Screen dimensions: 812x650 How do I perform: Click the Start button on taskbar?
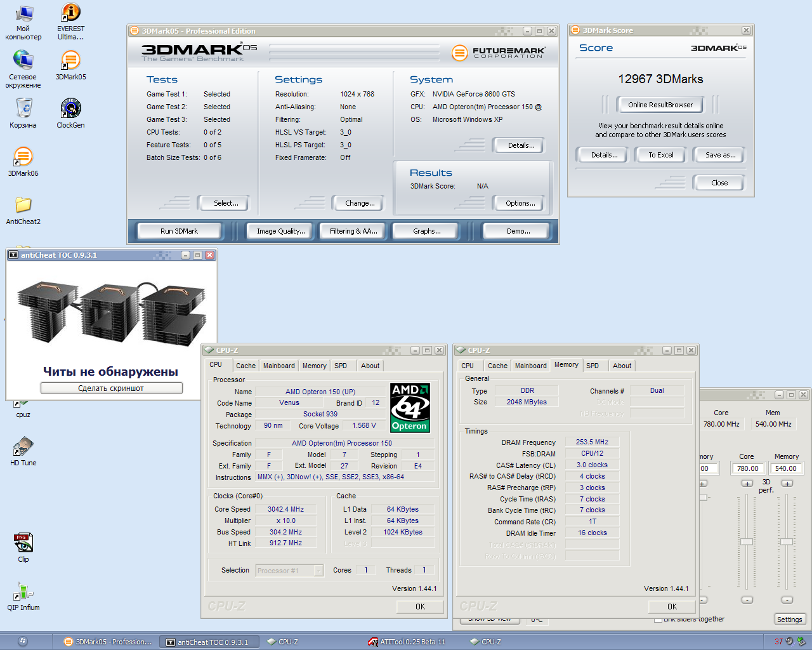point(23,641)
